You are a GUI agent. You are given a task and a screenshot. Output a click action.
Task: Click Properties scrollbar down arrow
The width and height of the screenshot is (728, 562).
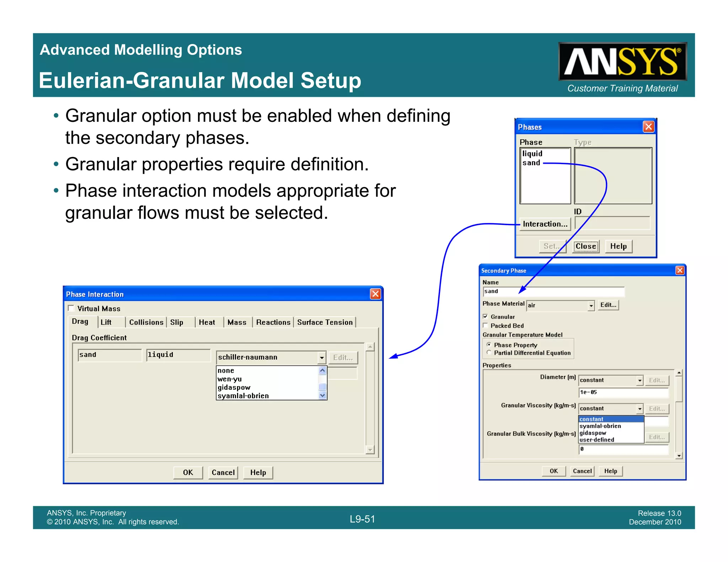tap(679, 455)
